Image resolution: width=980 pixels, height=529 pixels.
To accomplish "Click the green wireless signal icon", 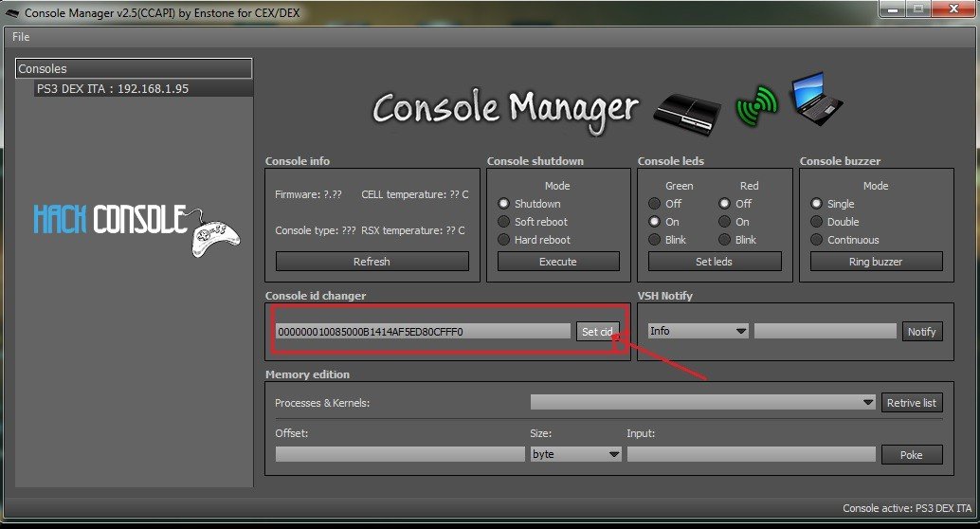I will [x=757, y=105].
